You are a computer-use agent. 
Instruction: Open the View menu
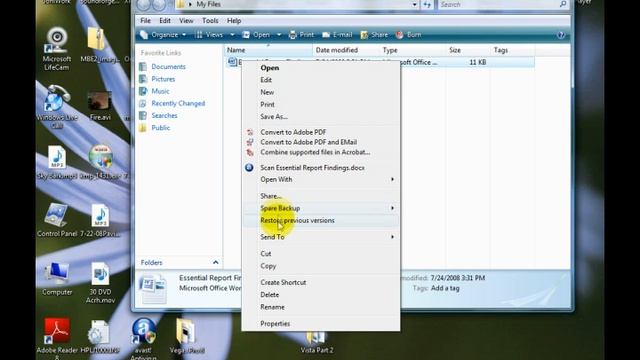[x=186, y=20]
